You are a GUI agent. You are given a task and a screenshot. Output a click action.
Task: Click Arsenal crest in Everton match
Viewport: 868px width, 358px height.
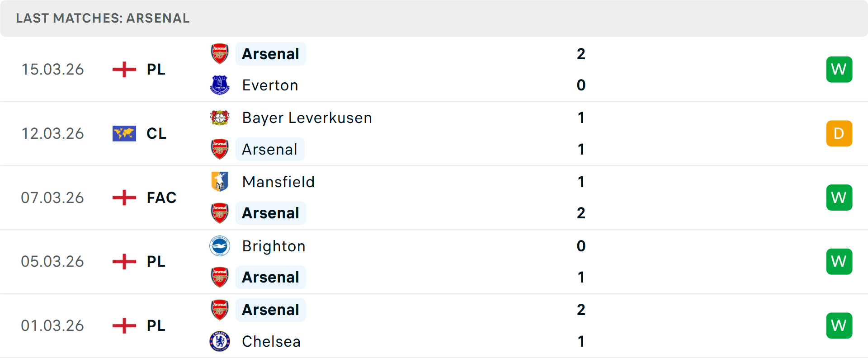(220, 54)
